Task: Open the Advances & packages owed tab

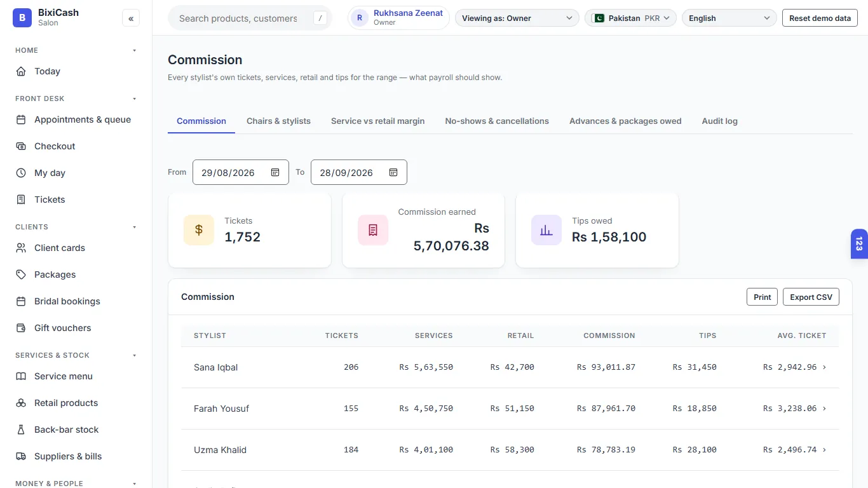Action: click(x=625, y=121)
